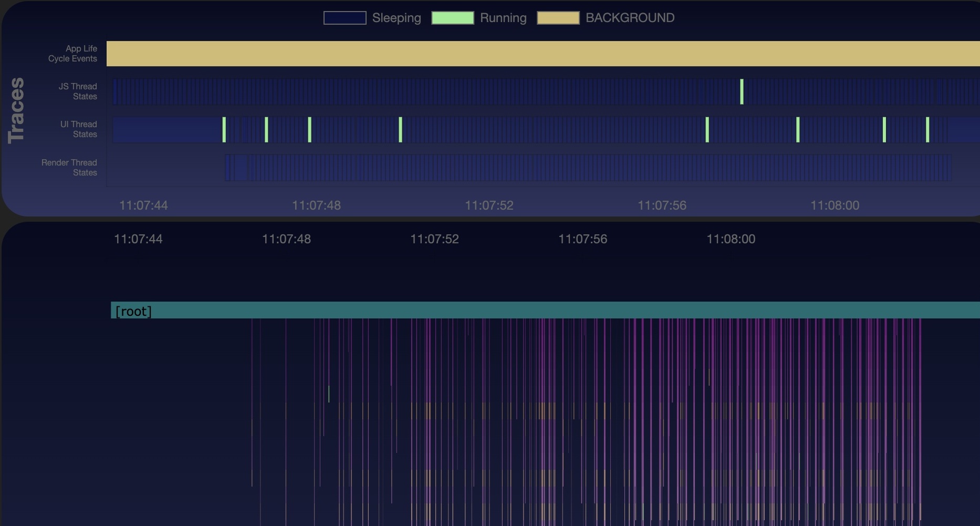Toggle the Sleeping state visibility
This screenshot has height=526, width=980.
[345, 17]
